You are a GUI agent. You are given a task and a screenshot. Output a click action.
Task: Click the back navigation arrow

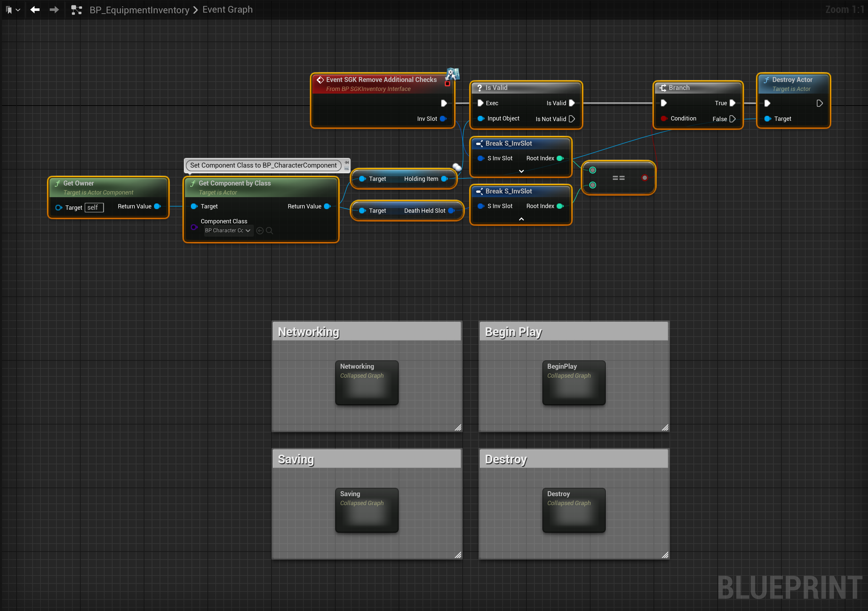click(x=35, y=10)
